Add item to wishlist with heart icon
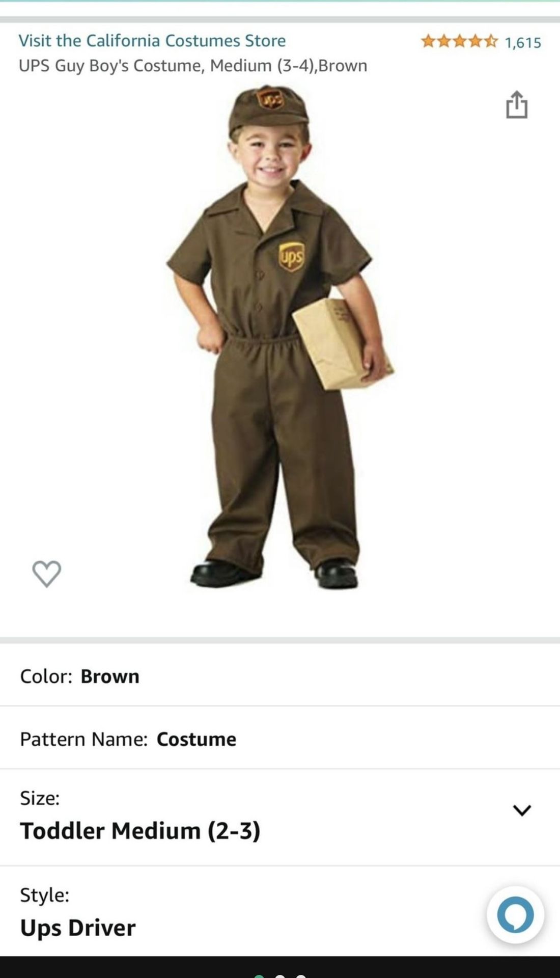Viewport: 560px width, 978px height. point(47,574)
